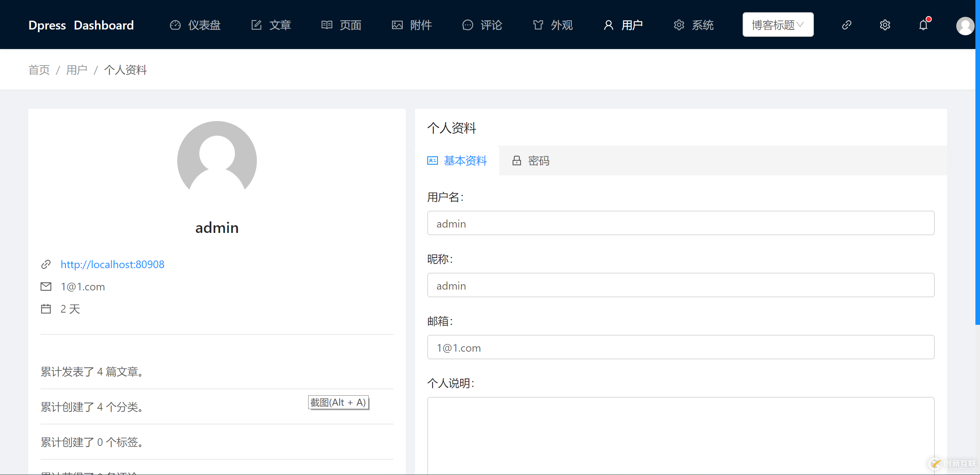Open the http://localhost:80908 link
Viewport: 980px width, 475px height.
point(112,264)
